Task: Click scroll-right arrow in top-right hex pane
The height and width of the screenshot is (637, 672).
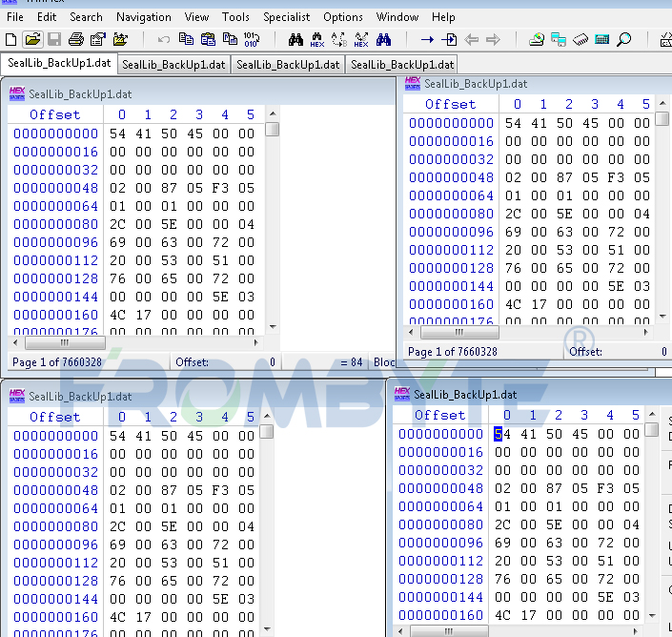Action: [x=646, y=332]
